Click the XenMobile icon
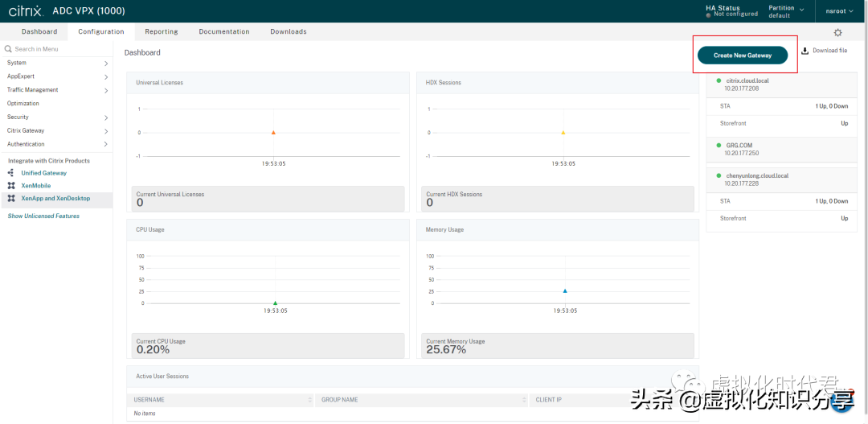 click(x=11, y=186)
